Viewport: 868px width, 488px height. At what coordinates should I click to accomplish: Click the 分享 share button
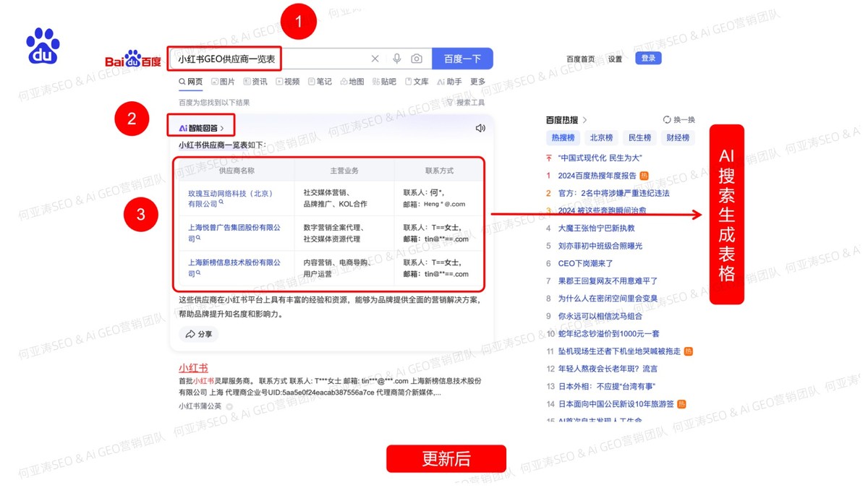tap(199, 334)
